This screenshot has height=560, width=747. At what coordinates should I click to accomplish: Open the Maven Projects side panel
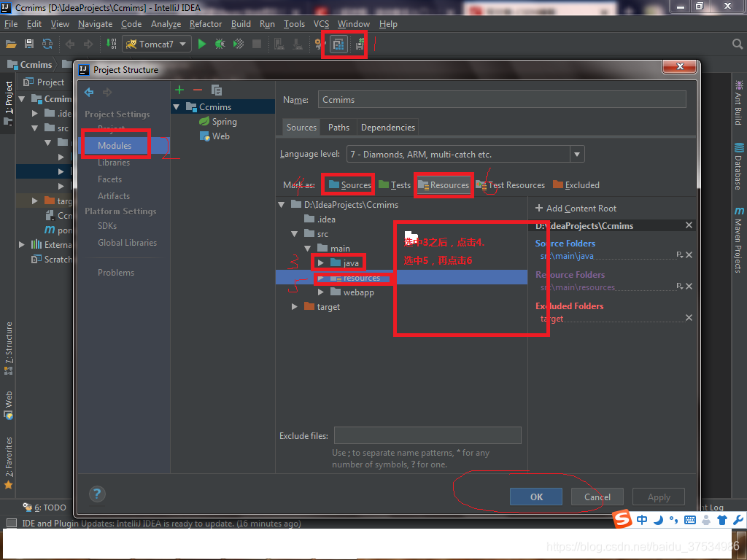(738, 239)
